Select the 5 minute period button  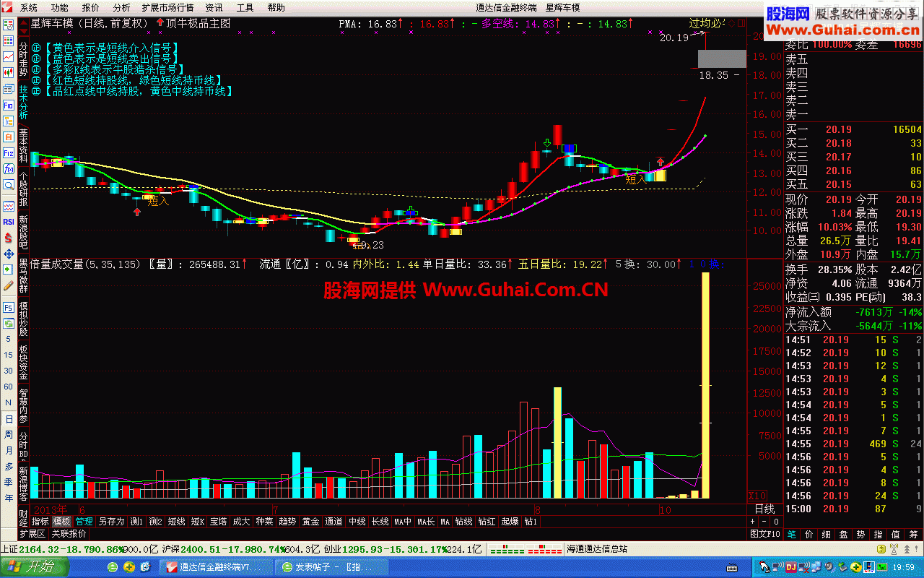(x=9, y=338)
